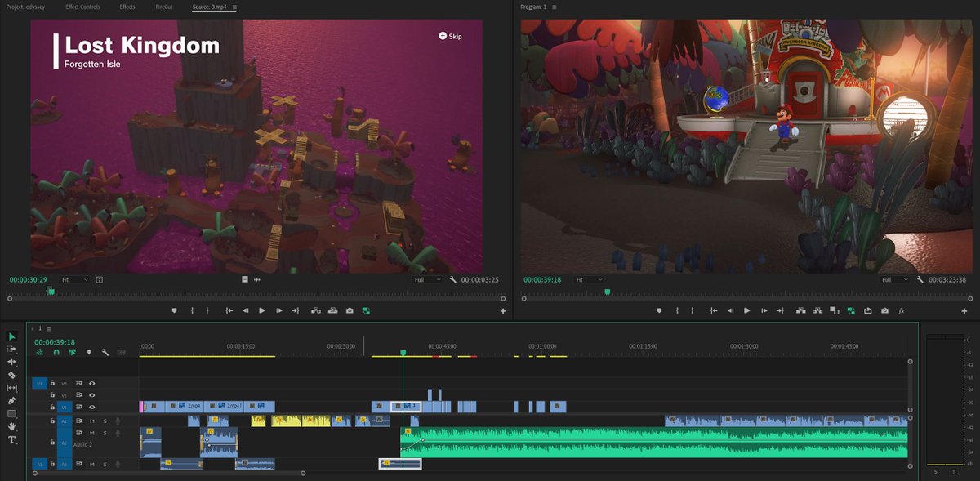
Task: Select the Hand tool
Action: click(x=12, y=427)
